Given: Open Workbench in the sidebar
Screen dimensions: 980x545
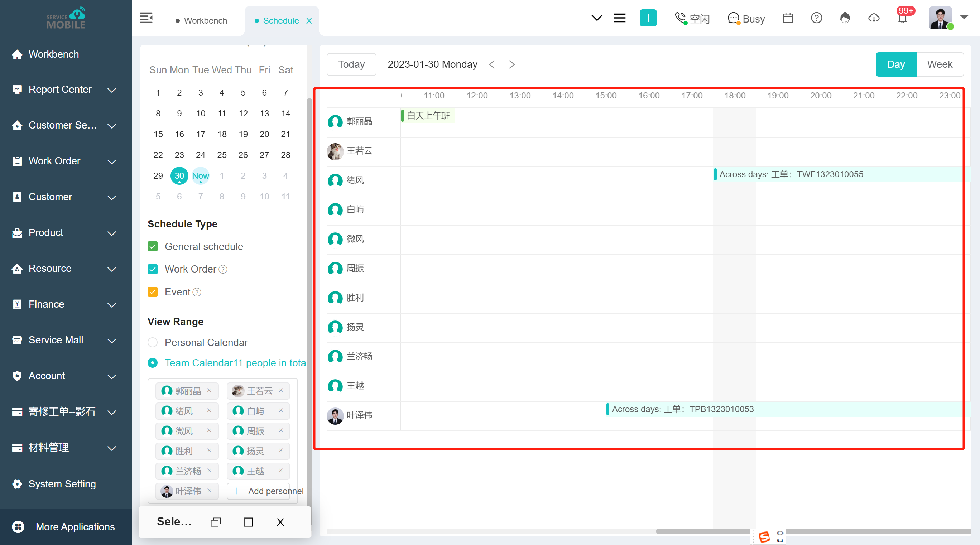Looking at the screenshot, I should click(x=54, y=54).
